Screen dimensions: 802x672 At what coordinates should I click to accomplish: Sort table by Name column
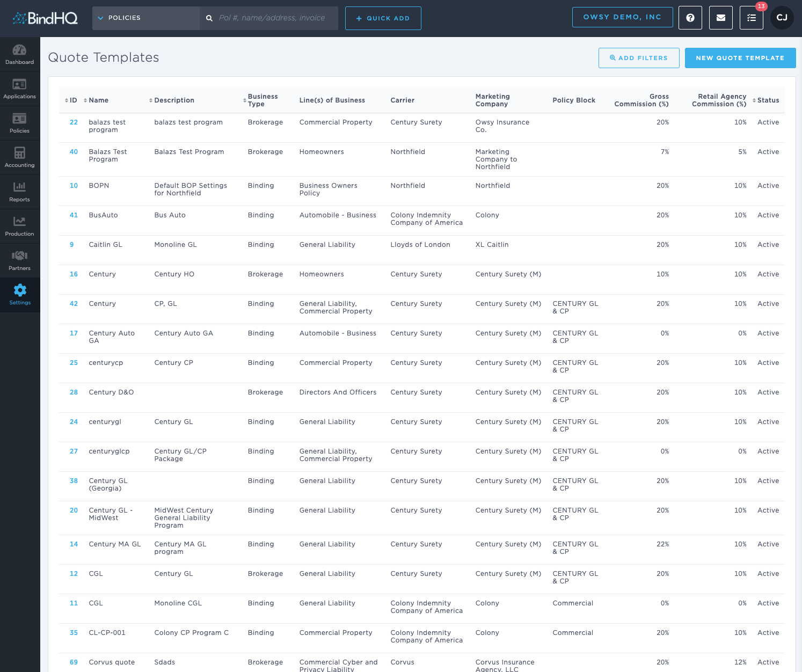96,100
